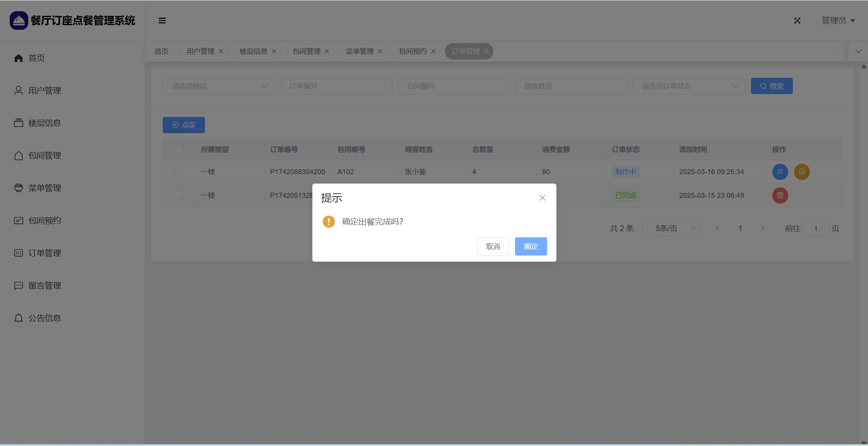Click the fullscreen toggle icon in header

point(797,21)
